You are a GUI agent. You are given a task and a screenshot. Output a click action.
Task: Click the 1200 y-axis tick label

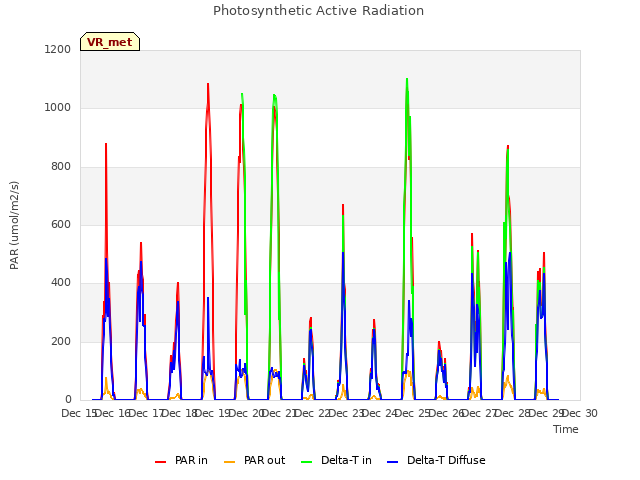pos(58,49)
